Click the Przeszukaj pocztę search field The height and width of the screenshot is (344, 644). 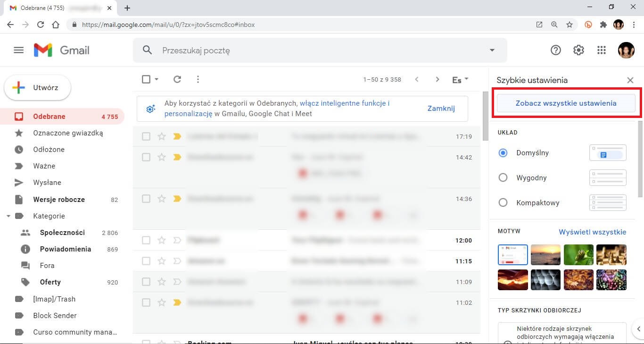coord(321,50)
